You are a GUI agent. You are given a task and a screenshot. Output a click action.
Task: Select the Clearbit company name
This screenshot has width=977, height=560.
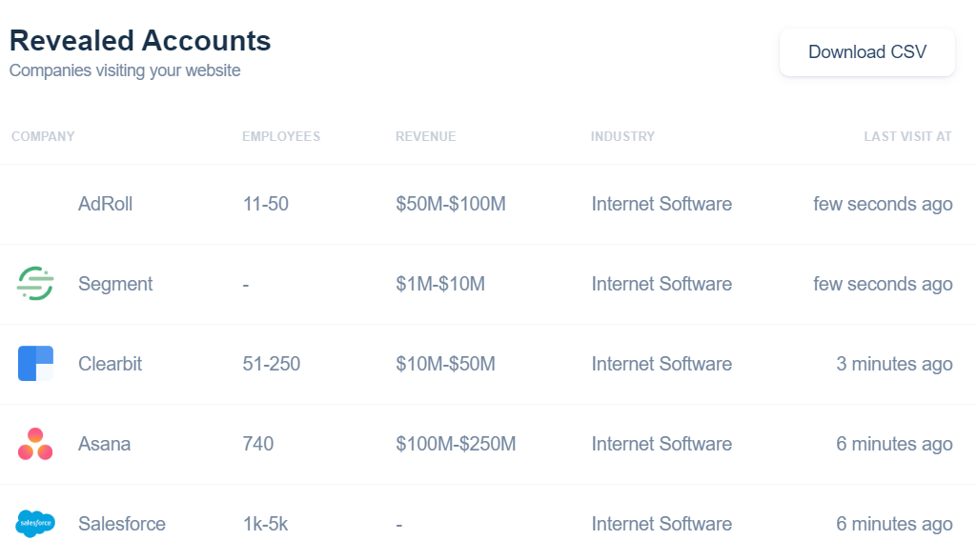click(x=110, y=364)
